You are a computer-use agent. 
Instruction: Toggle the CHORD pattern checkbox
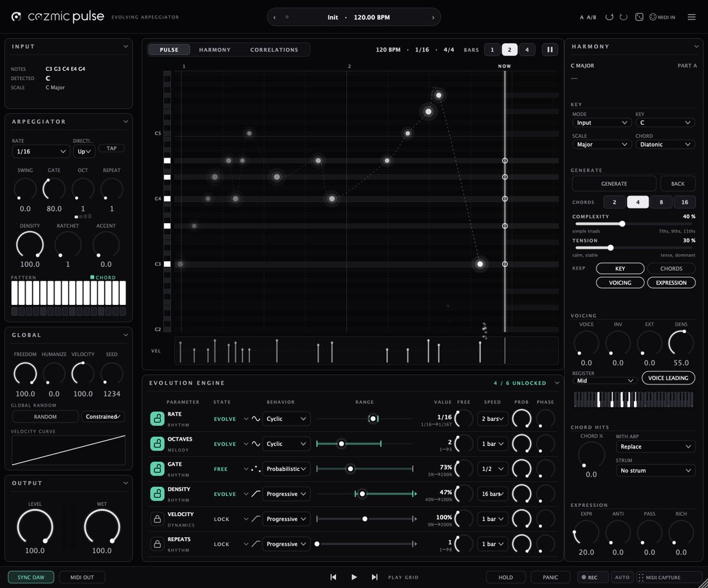click(x=92, y=277)
